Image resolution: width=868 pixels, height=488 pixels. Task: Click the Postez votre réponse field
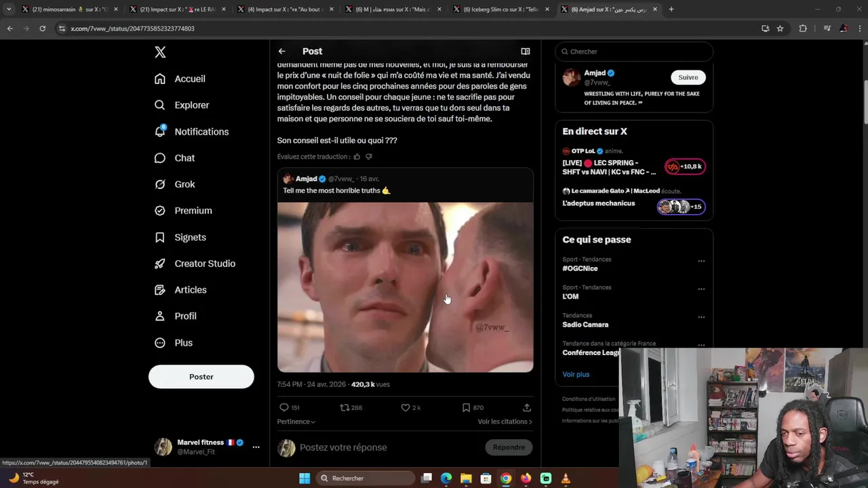point(387,447)
